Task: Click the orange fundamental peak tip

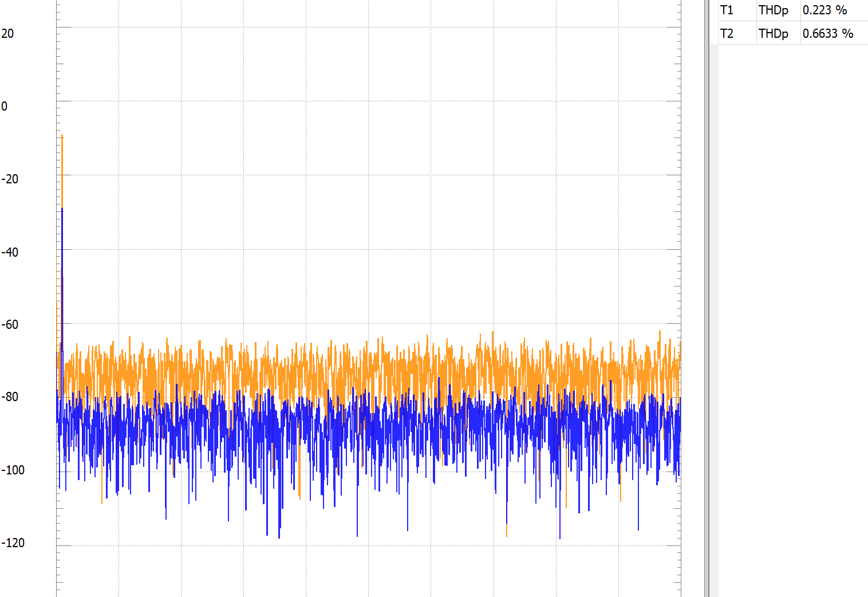Action: click(x=62, y=136)
